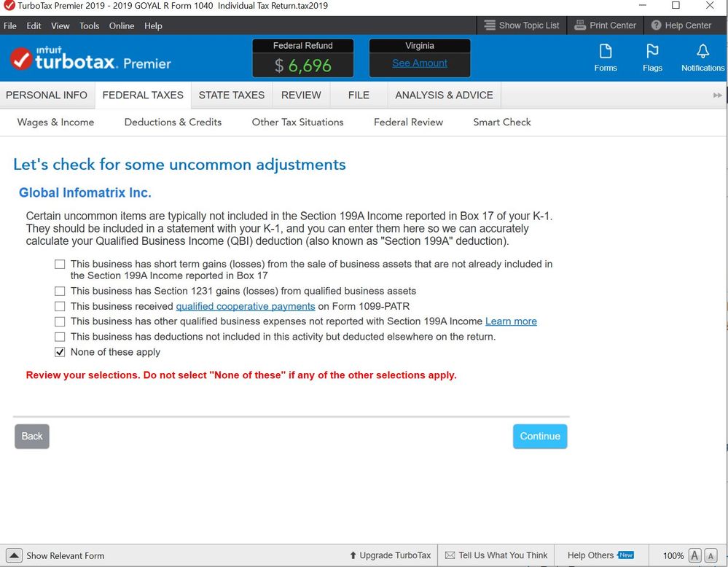Maximize the TurboTax window
Viewport: 728px width, 567px height.
(676, 6)
